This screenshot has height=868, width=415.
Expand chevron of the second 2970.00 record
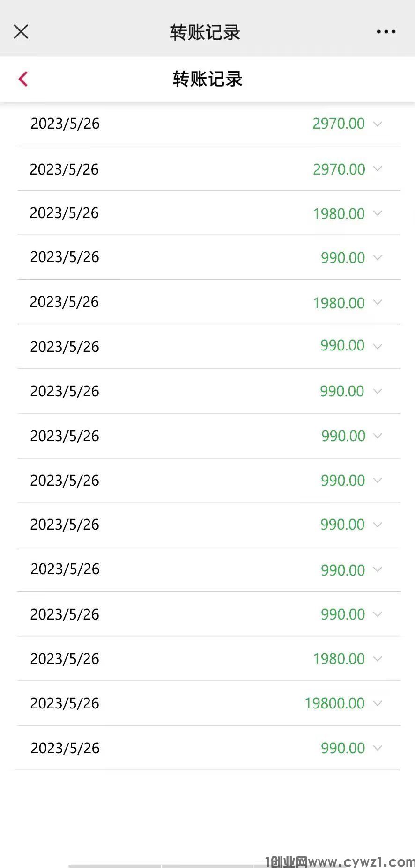(x=378, y=169)
